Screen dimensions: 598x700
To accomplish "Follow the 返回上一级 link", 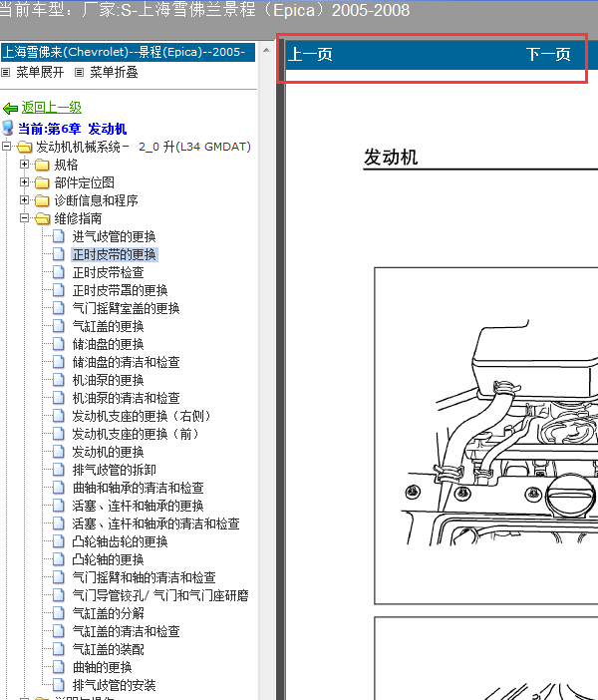I will 52,108.
